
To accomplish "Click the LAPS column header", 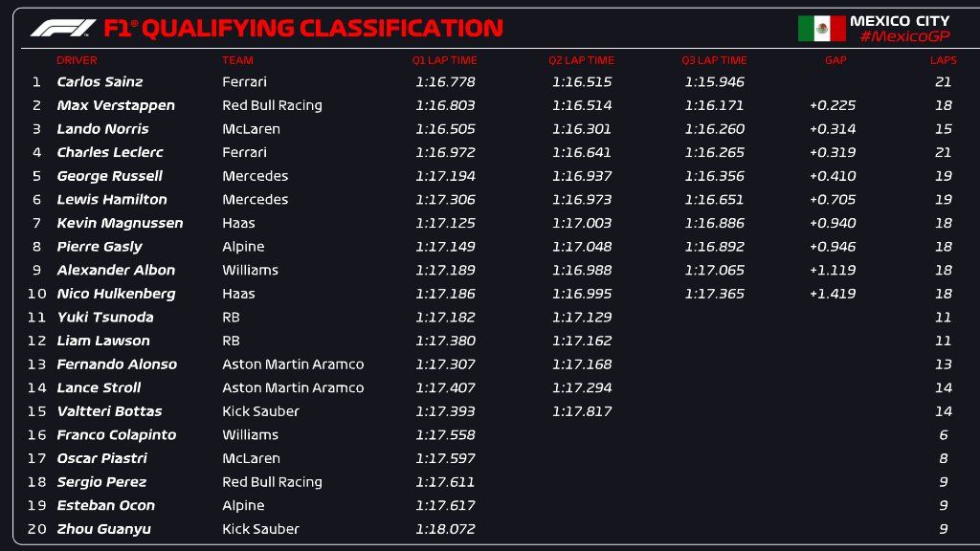I will [x=943, y=60].
